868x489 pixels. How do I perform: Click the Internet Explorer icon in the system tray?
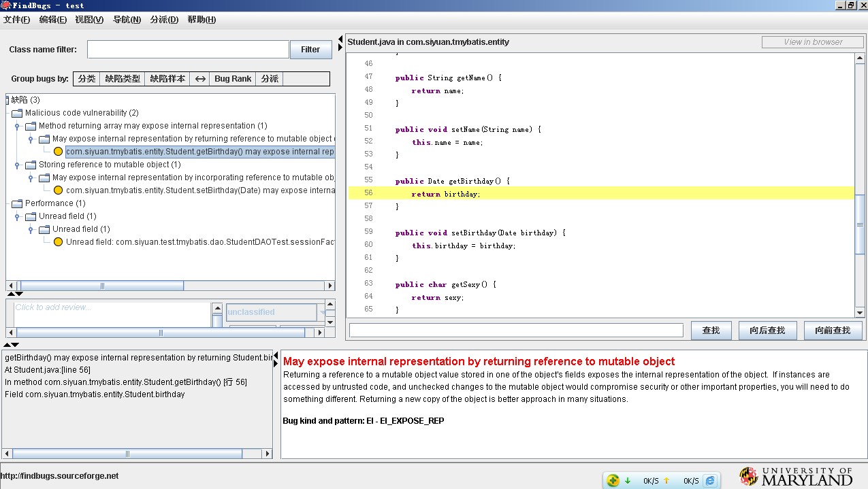tap(709, 480)
